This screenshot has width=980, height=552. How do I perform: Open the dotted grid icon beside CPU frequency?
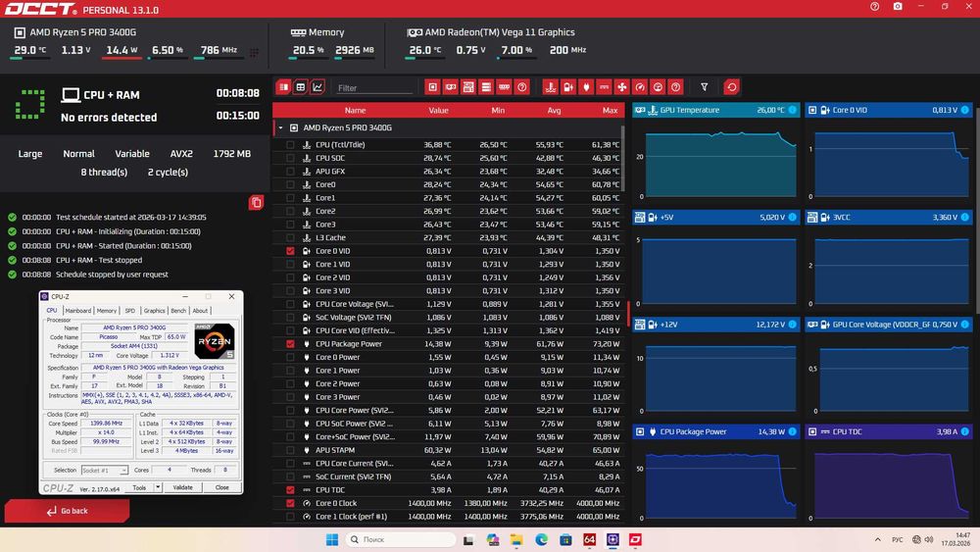tap(254, 53)
